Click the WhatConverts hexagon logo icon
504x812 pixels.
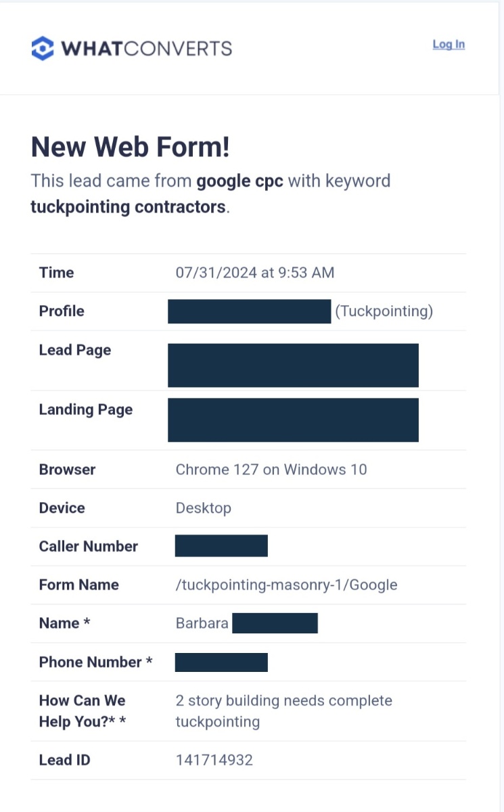coord(43,48)
